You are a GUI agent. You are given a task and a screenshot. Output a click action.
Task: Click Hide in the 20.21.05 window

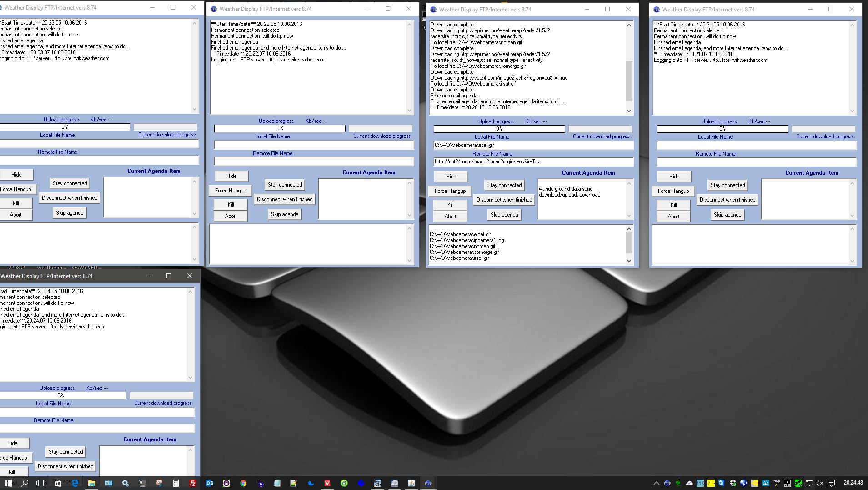(674, 177)
